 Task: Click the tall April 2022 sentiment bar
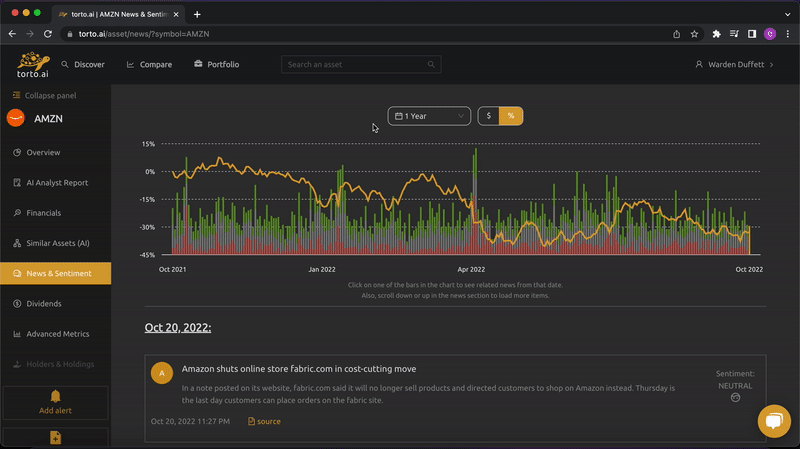click(x=476, y=202)
